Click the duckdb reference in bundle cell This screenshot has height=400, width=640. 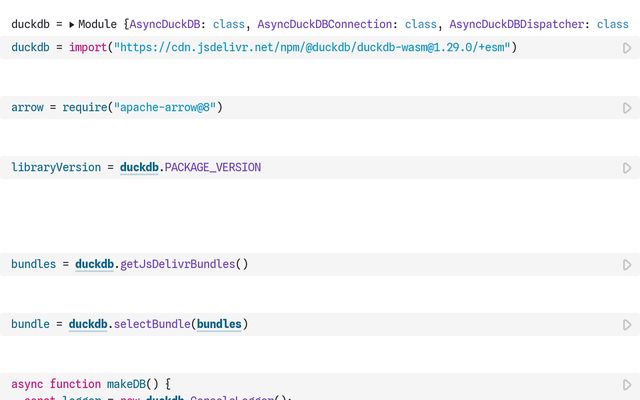(x=88, y=324)
